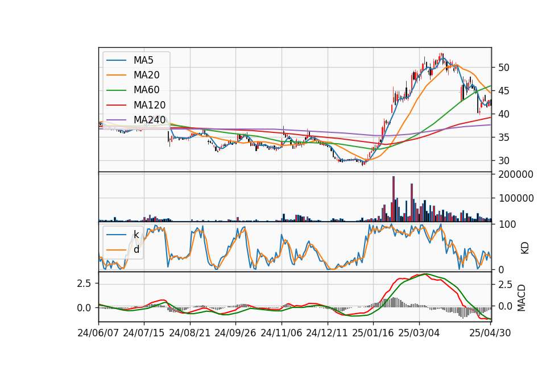Click the volume axis value 200000
The image size is (546, 392).
pos(516,174)
